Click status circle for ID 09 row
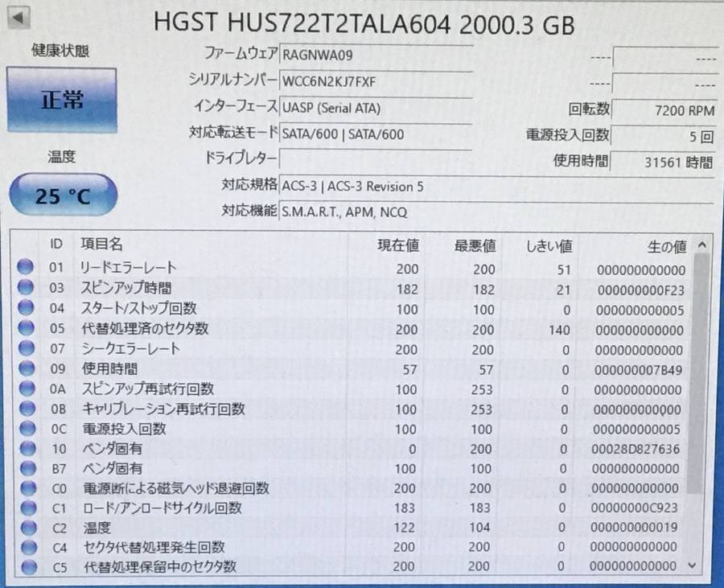Screen dimensions: 724x588 point(27,368)
